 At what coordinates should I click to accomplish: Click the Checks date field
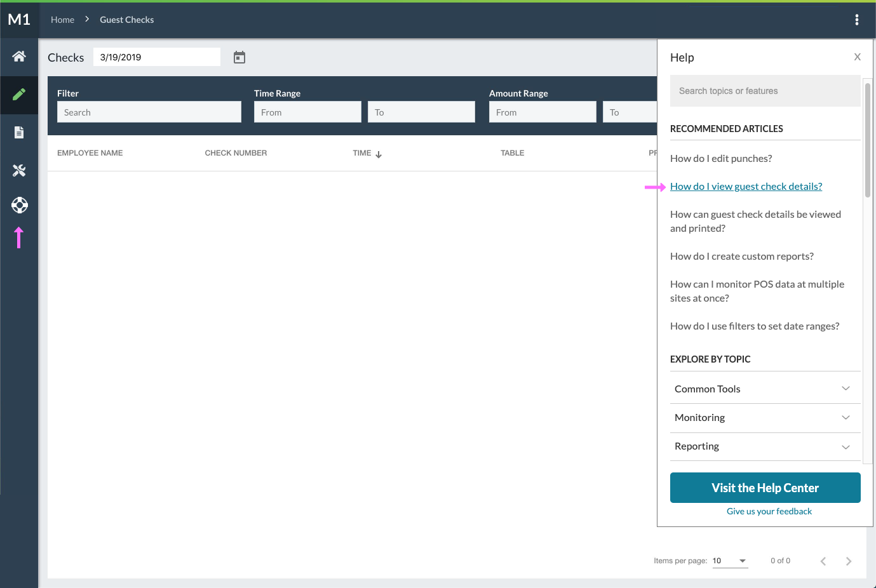click(157, 57)
